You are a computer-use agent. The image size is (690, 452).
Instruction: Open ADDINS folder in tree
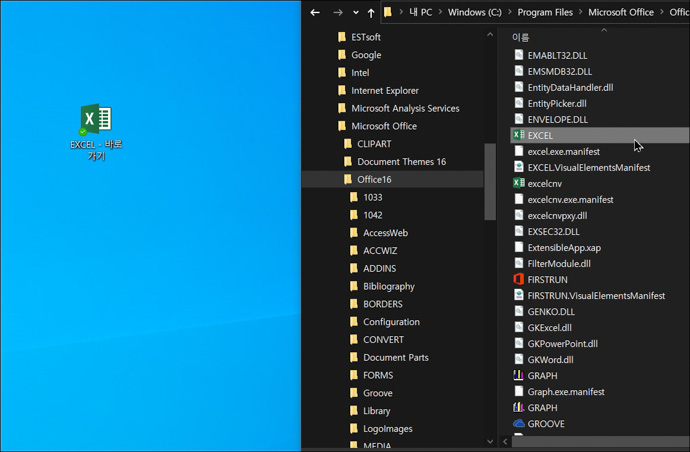click(379, 269)
